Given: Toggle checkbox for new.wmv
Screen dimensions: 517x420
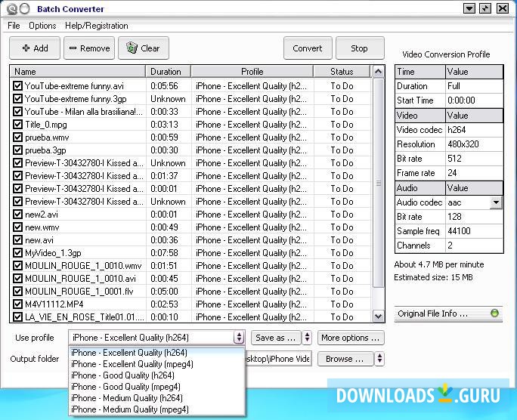Looking at the screenshot, I should click(x=17, y=227).
